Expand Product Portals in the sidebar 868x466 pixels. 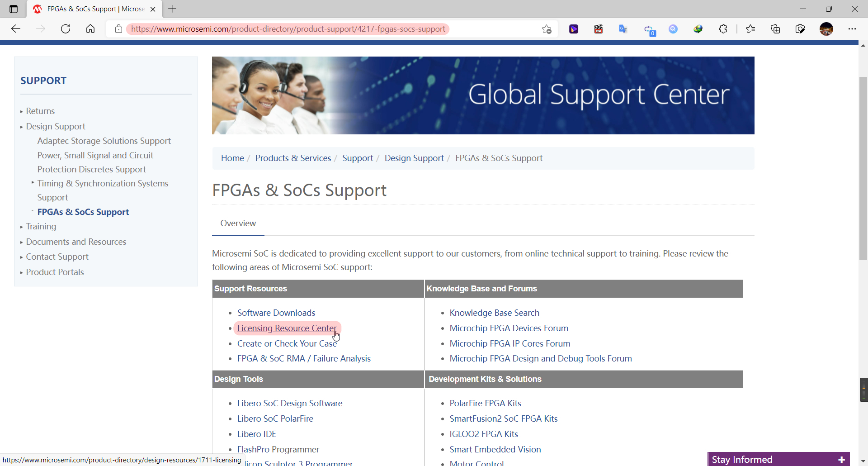pos(55,272)
